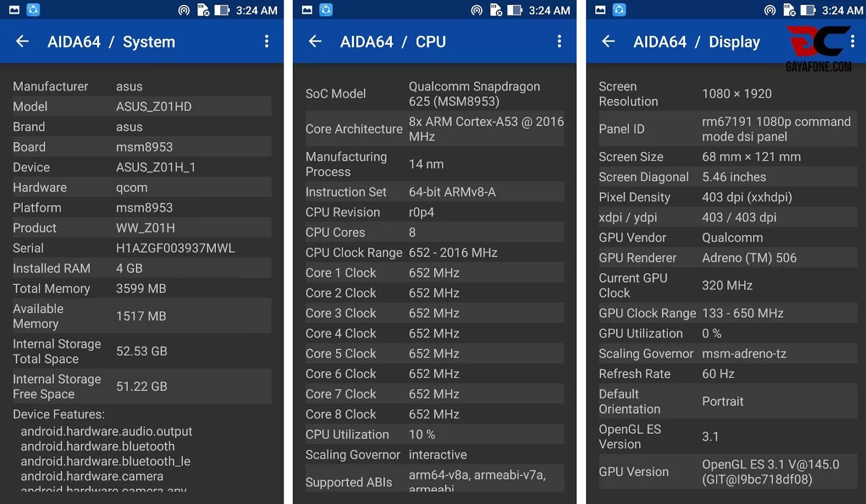Select the Manufacturer row value asus
This screenshot has width=866, height=504.
(129, 87)
